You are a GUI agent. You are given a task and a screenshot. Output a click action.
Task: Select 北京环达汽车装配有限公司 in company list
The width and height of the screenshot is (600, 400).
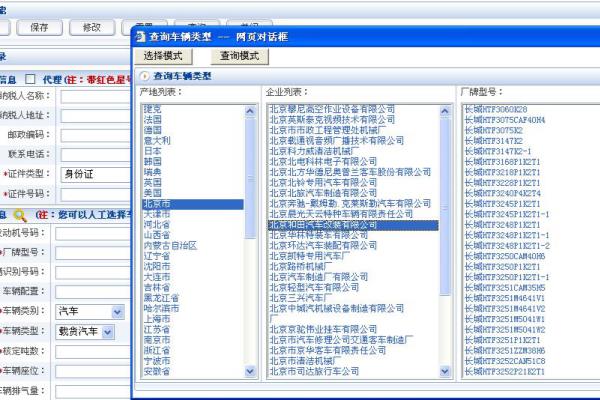point(323,245)
